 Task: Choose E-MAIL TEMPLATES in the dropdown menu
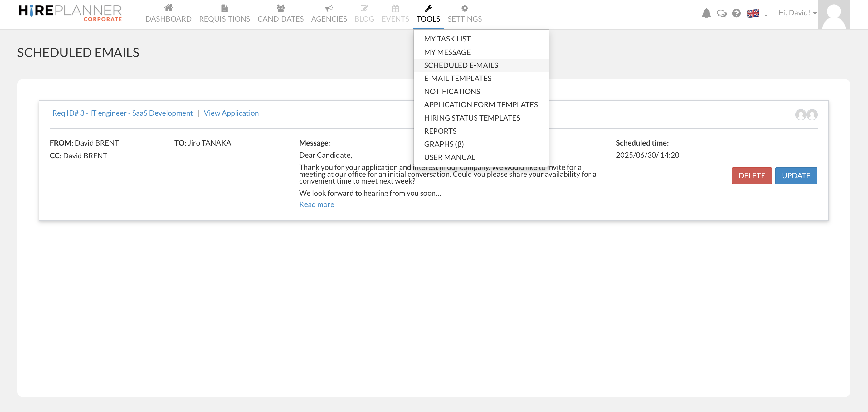(458, 78)
